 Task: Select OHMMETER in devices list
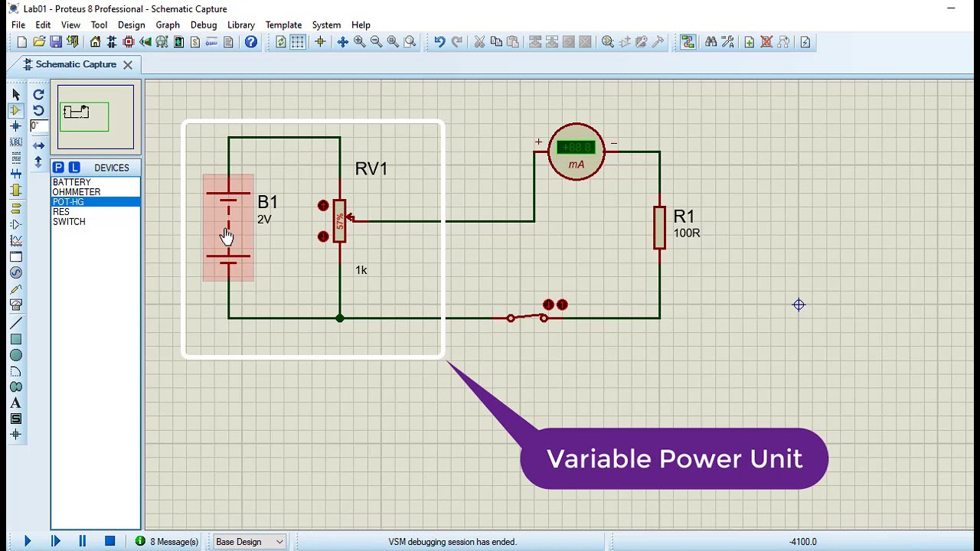(96, 192)
